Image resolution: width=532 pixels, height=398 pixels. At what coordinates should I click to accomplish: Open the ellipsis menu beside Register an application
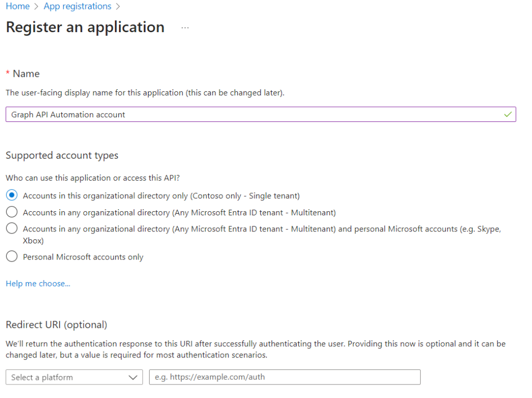point(185,28)
